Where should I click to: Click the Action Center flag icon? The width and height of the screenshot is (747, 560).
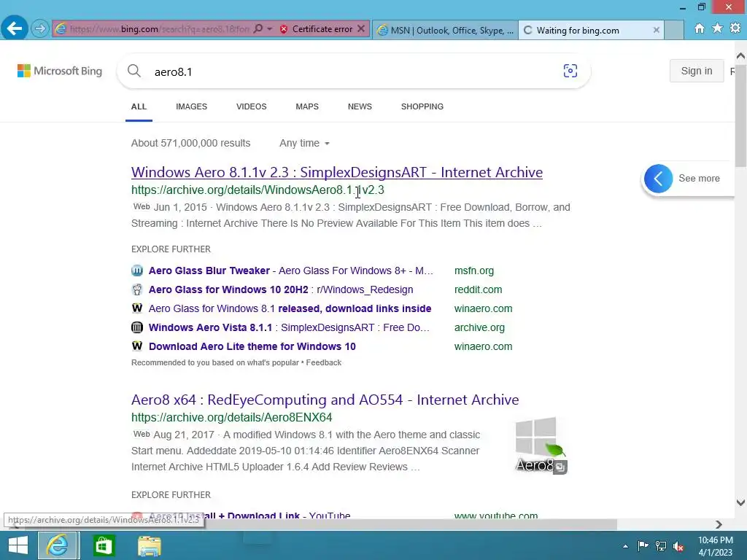click(643, 546)
